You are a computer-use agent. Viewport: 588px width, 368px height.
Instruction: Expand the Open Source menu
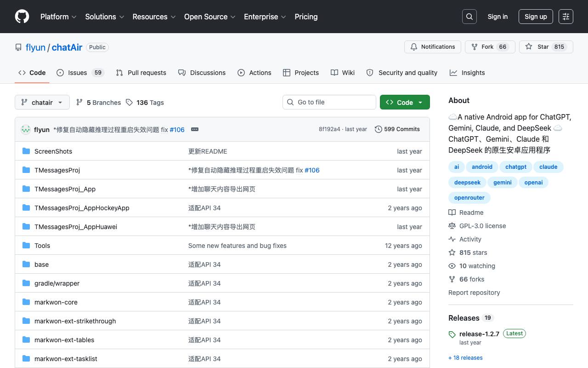click(x=210, y=17)
